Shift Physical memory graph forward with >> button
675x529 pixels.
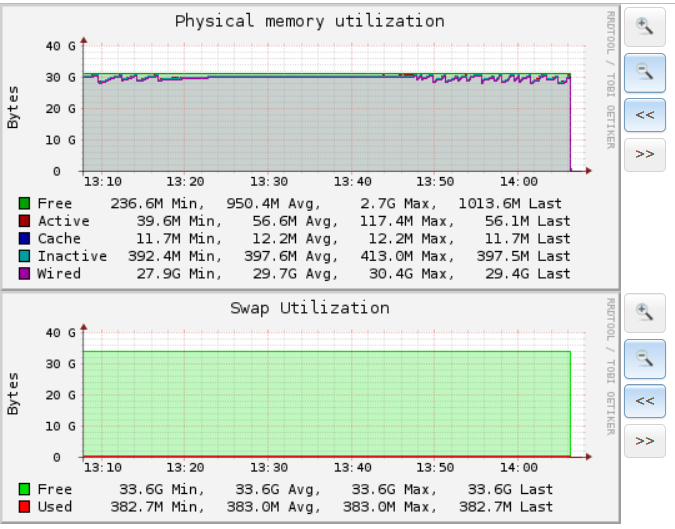point(644,155)
